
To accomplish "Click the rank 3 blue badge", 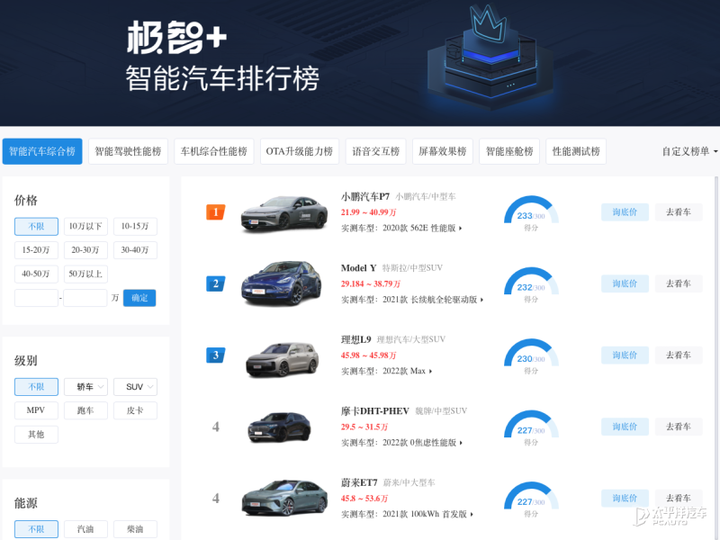I will pos(216,355).
